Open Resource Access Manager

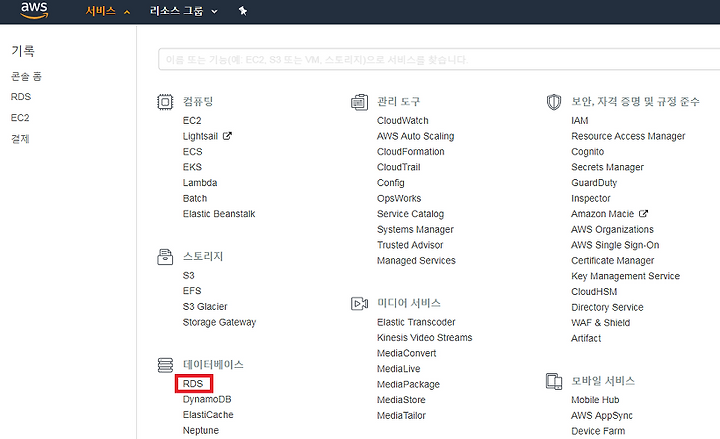[x=628, y=136]
